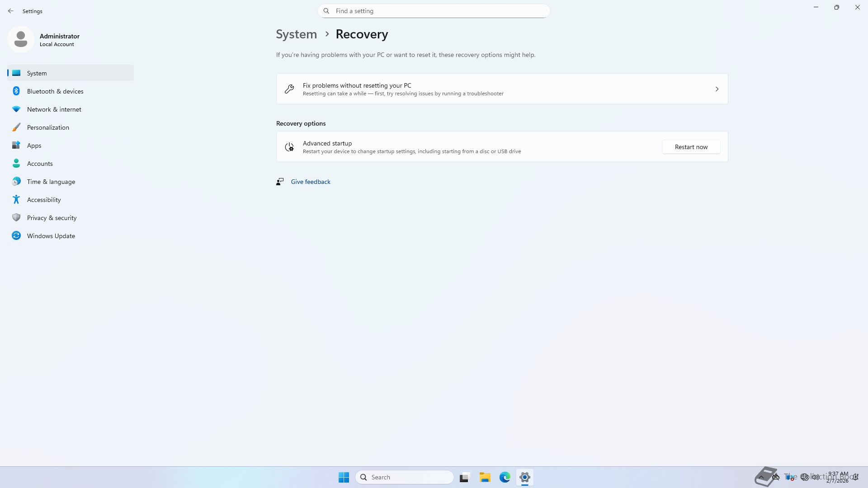This screenshot has height=488, width=868.
Task: Open Windows Update section
Action: point(51,236)
